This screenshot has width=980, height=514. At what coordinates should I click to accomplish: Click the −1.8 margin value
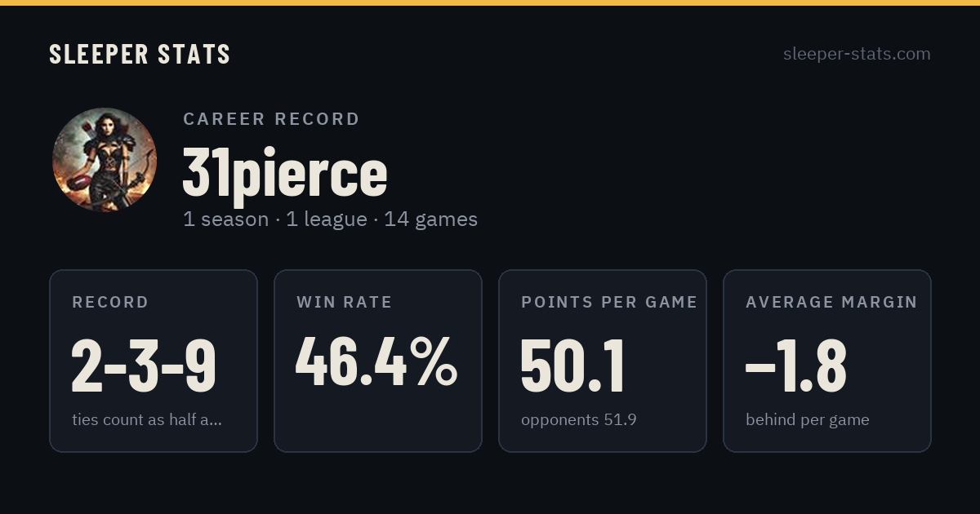click(796, 365)
